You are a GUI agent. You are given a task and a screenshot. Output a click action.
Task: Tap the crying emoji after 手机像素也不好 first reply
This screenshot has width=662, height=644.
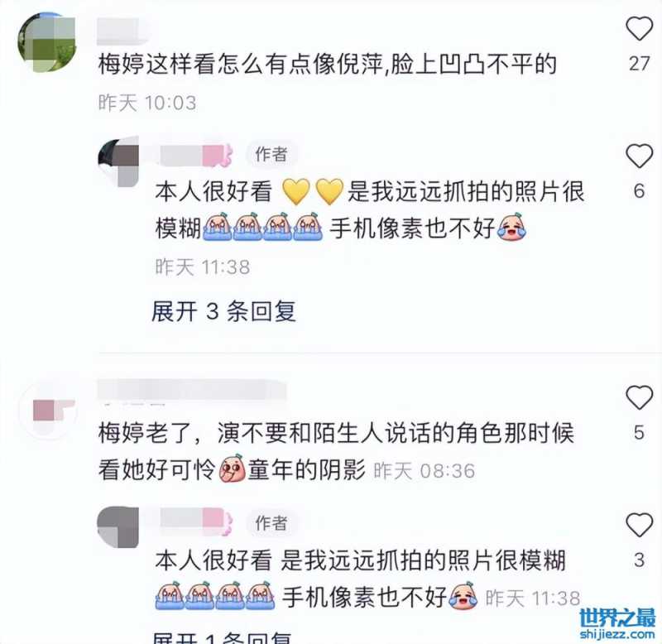click(x=512, y=227)
